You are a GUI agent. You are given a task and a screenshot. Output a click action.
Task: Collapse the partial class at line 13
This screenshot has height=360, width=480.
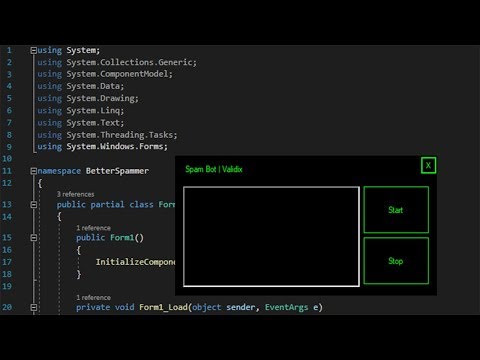point(33,204)
